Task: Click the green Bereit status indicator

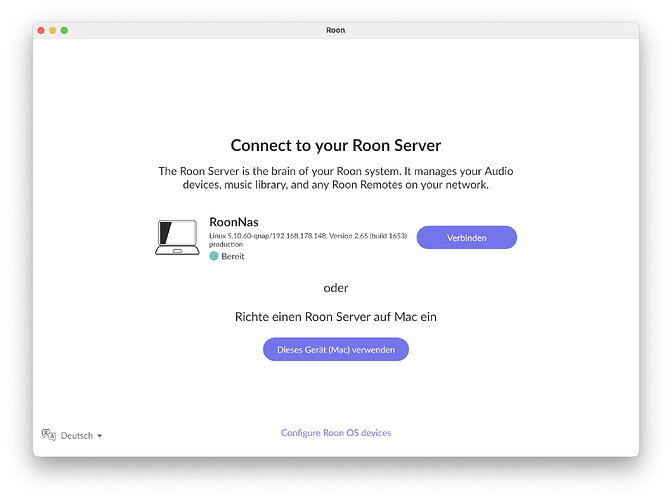Action: [x=214, y=256]
